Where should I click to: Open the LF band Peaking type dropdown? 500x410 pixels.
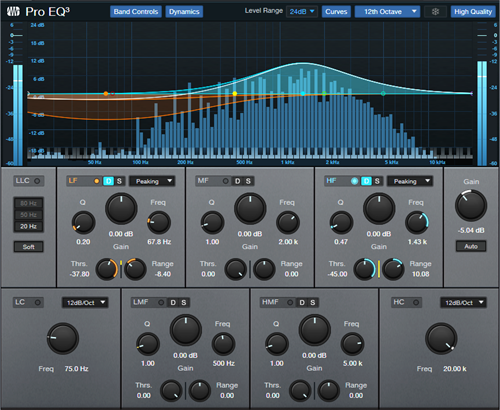[x=152, y=181]
